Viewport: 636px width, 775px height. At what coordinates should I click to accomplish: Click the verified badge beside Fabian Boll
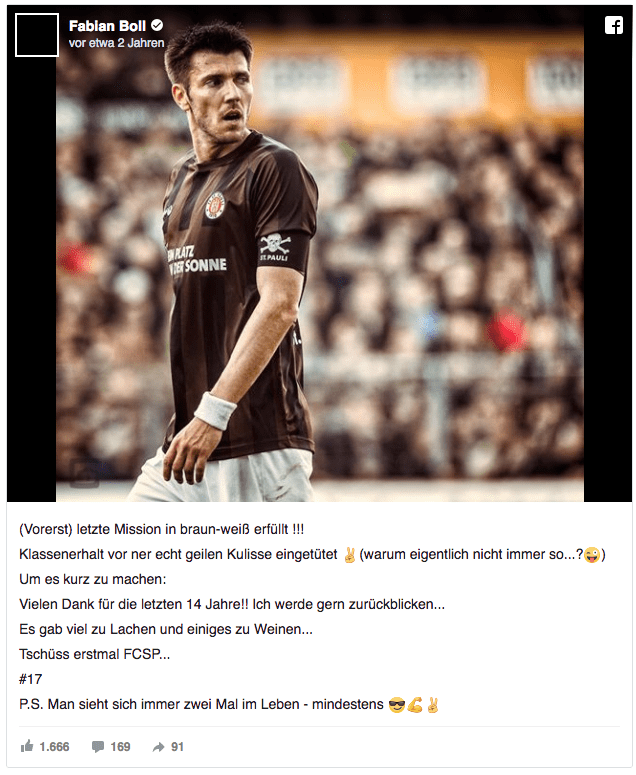pos(157,25)
